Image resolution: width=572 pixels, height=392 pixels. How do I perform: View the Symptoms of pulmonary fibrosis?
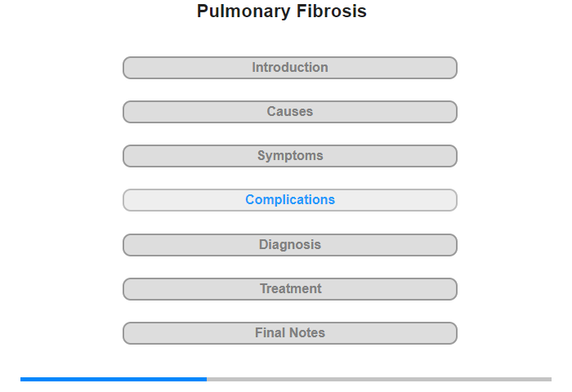pos(289,156)
